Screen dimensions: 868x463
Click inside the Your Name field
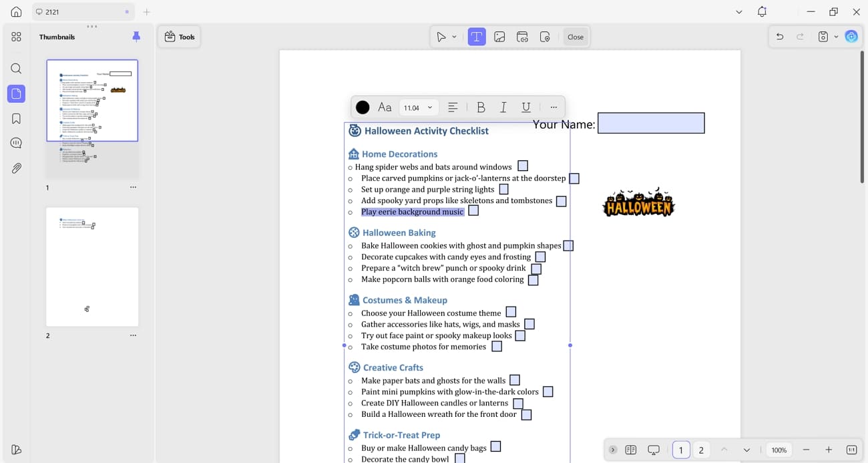[x=651, y=123]
